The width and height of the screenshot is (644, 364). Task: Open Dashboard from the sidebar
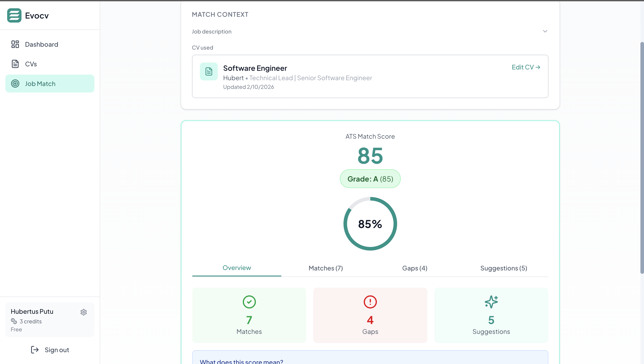41,44
